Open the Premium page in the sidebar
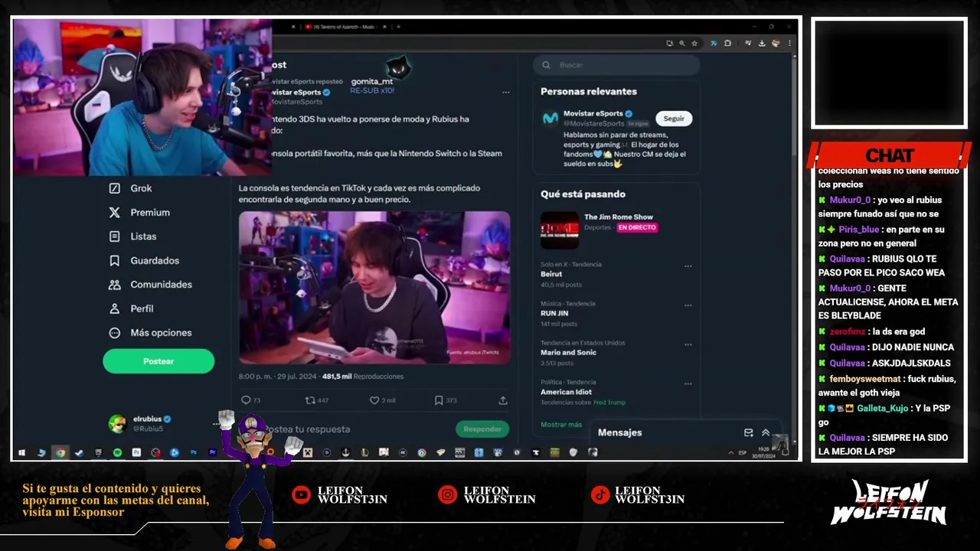 (x=139, y=212)
